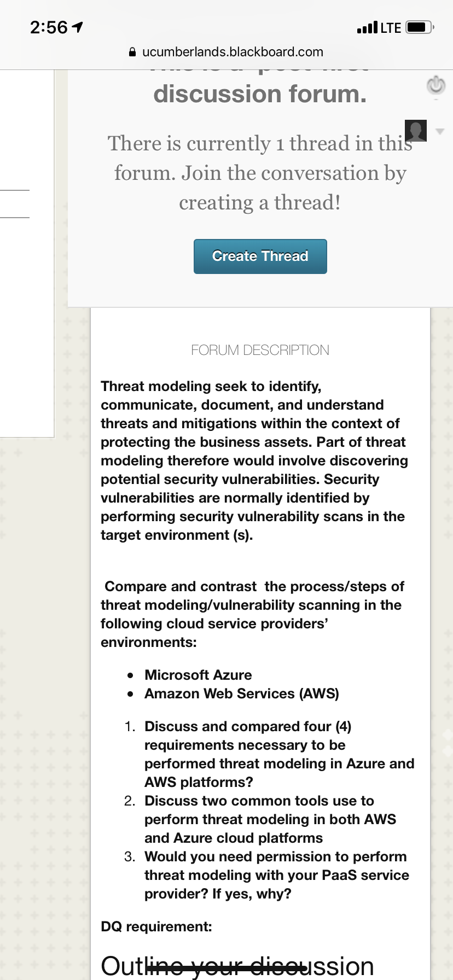The width and height of the screenshot is (453, 980).
Task: Click the 'discussion forum.' heading
Action: (260, 94)
